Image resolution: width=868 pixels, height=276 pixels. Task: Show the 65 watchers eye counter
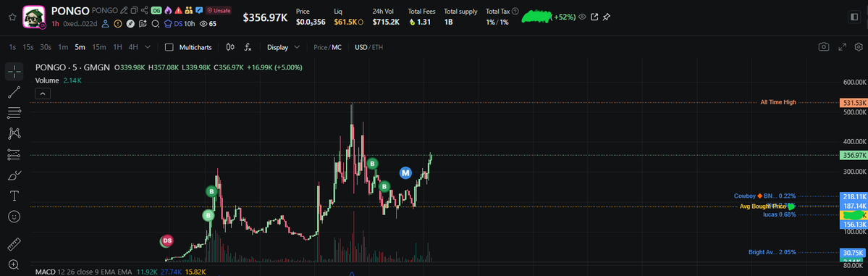point(208,24)
